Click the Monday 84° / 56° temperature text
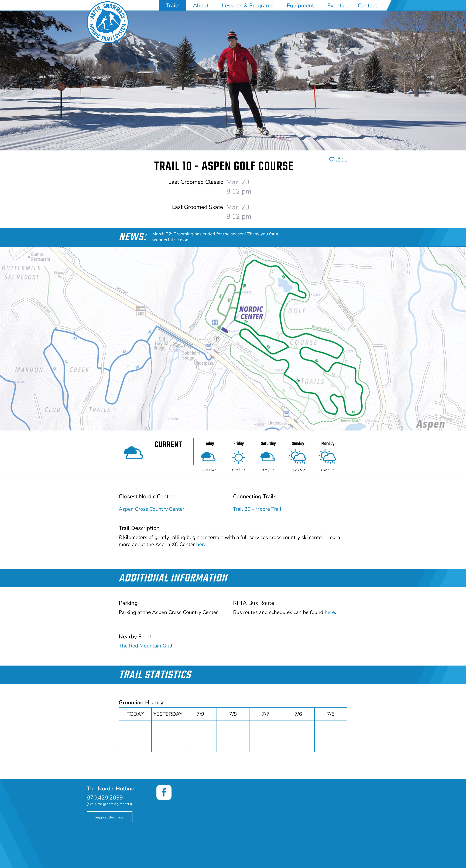Image resolution: width=466 pixels, height=868 pixels. pyautogui.click(x=328, y=470)
